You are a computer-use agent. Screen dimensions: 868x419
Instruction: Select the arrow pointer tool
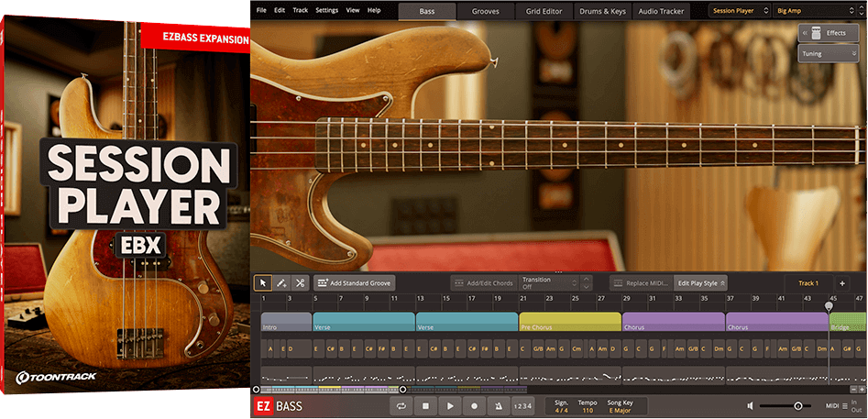pyautogui.click(x=263, y=283)
